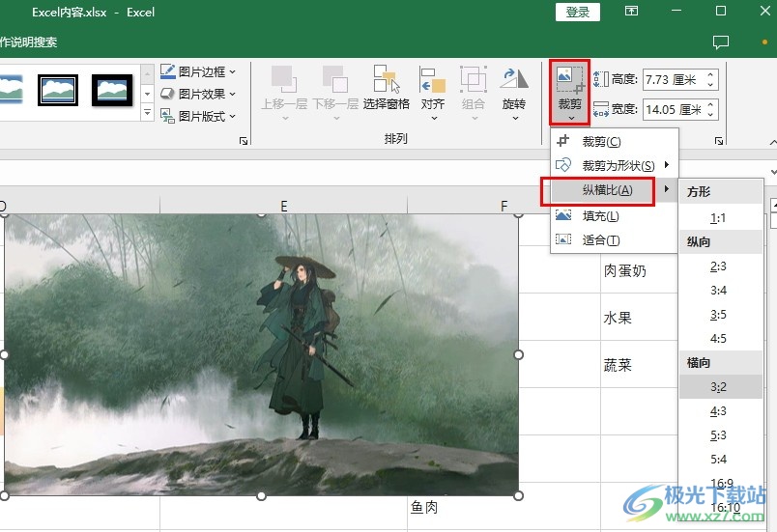Click the shape height icon beside 高度

coord(600,79)
